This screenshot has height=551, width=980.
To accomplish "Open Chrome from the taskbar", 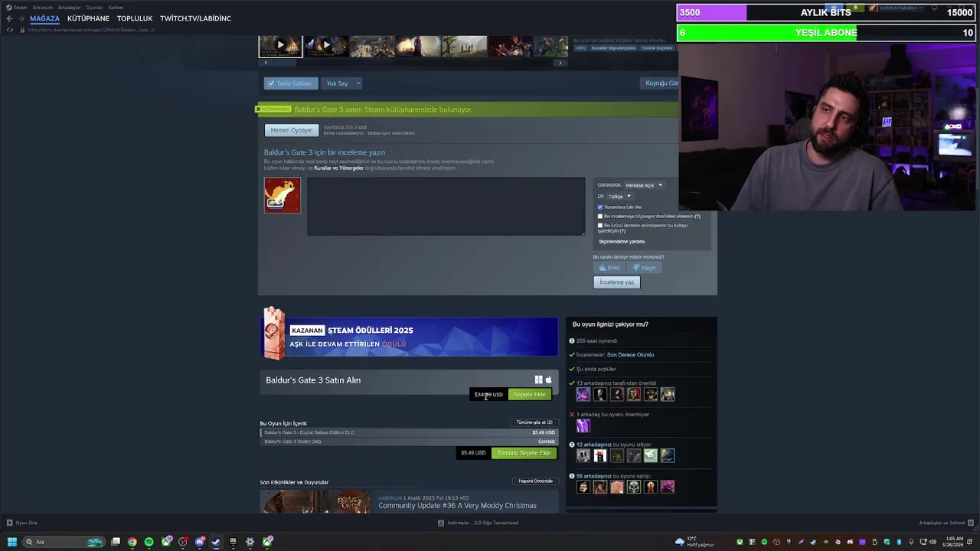I will pos(132,542).
